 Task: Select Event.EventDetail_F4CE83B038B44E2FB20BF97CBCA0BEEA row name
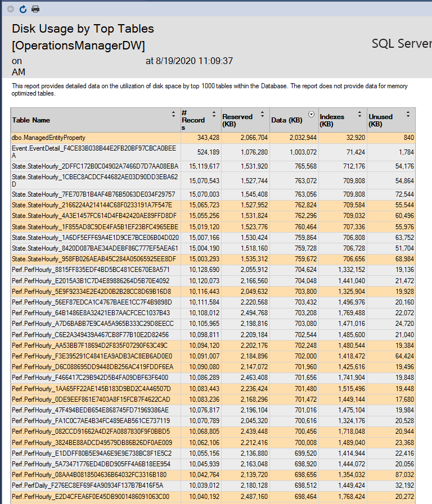click(x=94, y=152)
